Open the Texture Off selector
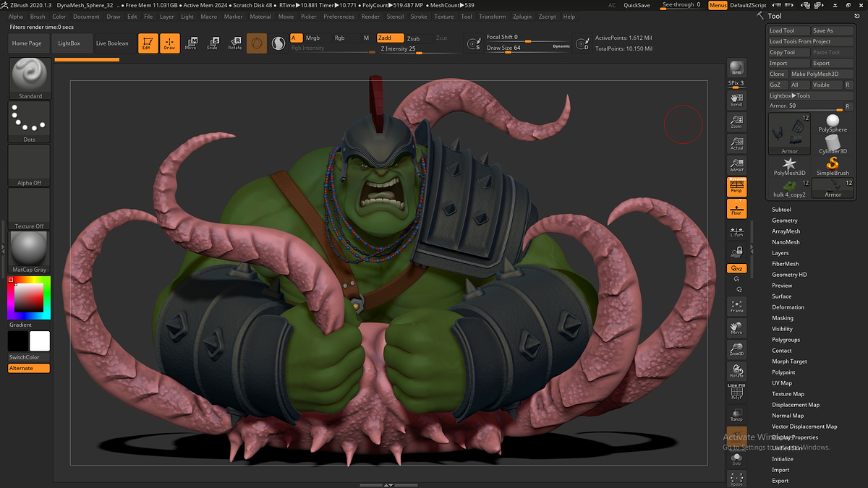This screenshot has height=488, width=868. [x=30, y=209]
